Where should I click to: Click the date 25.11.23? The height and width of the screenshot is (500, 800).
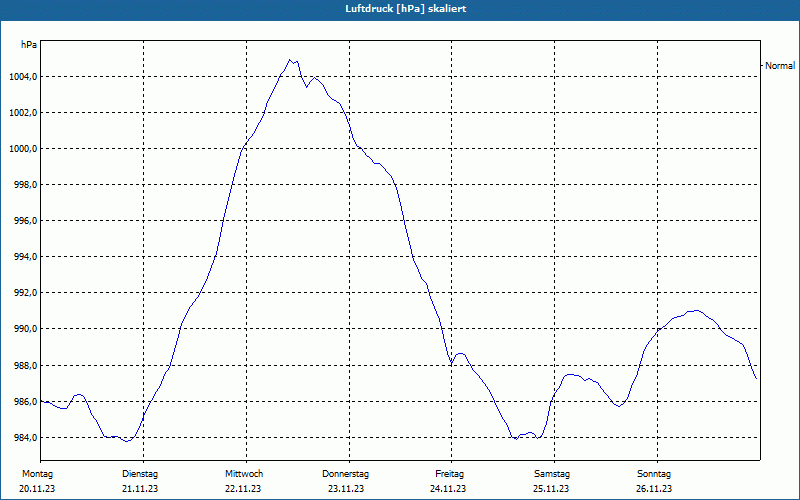[551, 489]
